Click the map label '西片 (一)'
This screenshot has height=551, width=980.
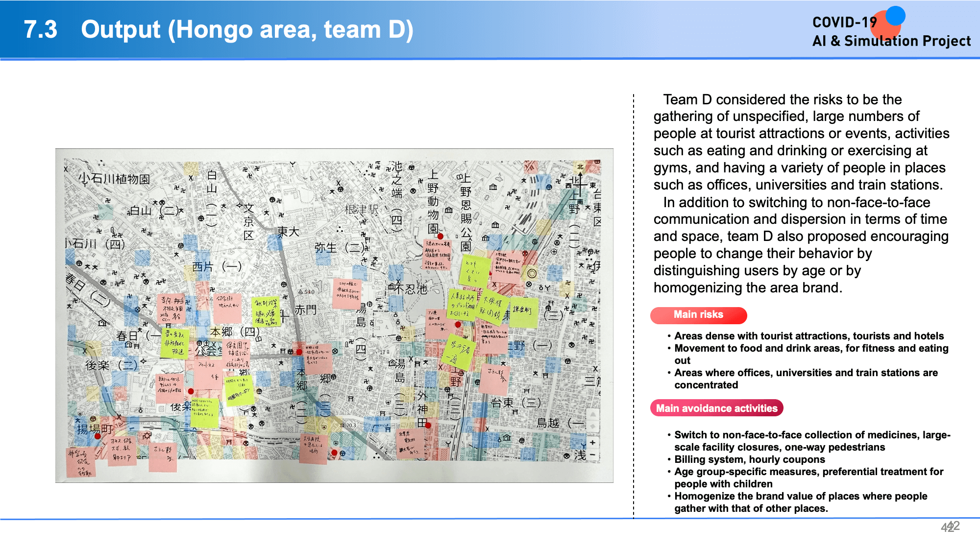point(217,266)
